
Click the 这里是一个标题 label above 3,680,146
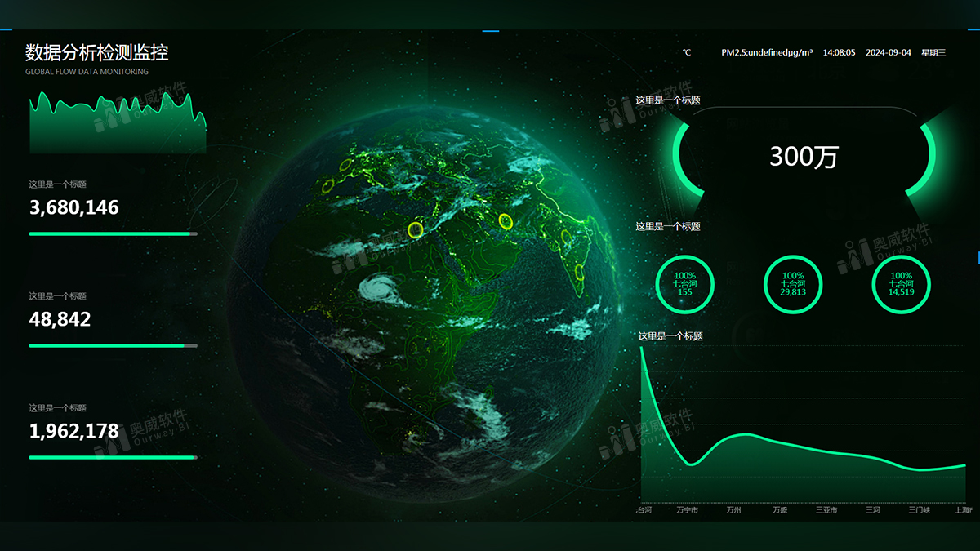coord(57,184)
